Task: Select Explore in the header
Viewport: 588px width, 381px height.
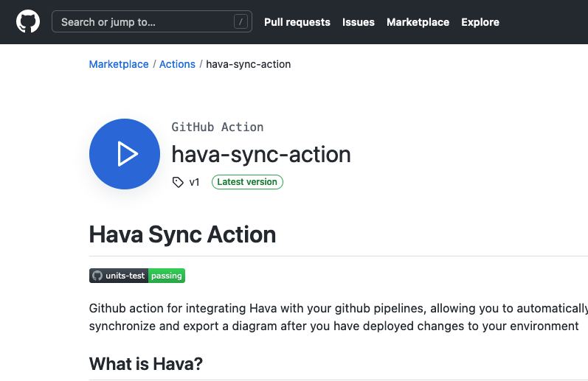Action: pyautogui.click(x=480, y=22)
